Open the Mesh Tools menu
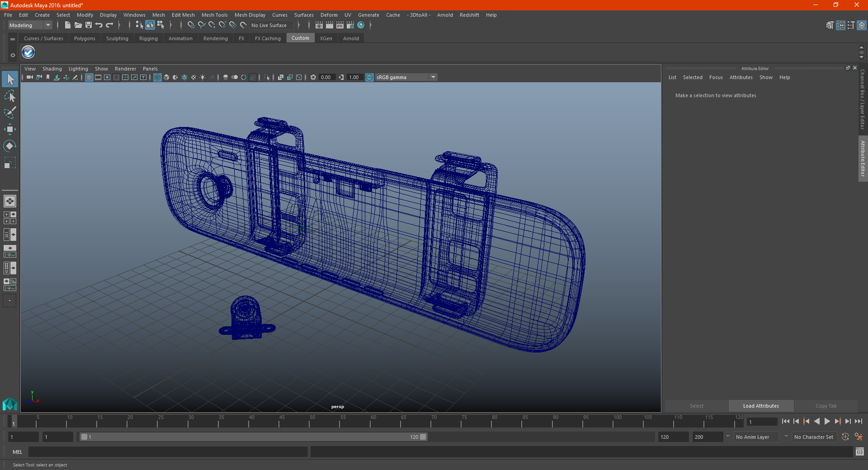Viewport: 868px width, 470px height. pos(215,15)
